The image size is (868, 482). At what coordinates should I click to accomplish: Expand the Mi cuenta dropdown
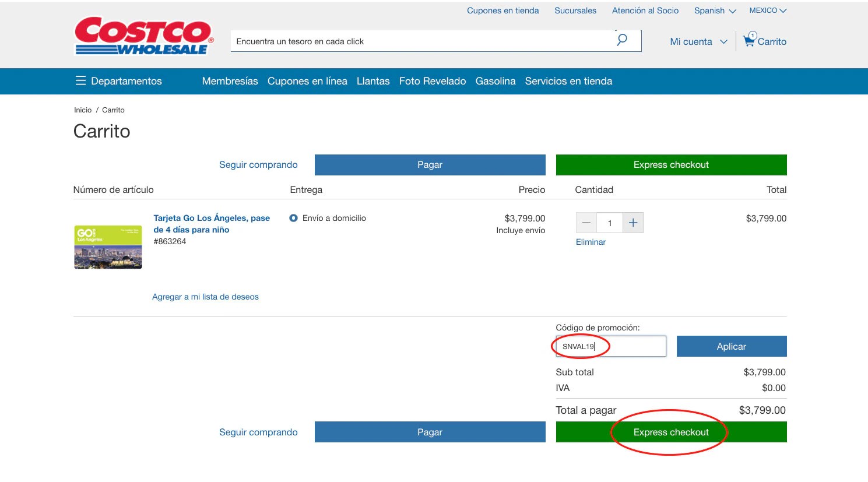[699, 41]
